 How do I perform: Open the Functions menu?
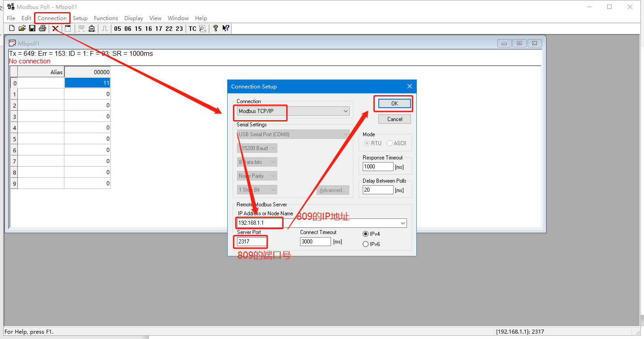point(106,18)
